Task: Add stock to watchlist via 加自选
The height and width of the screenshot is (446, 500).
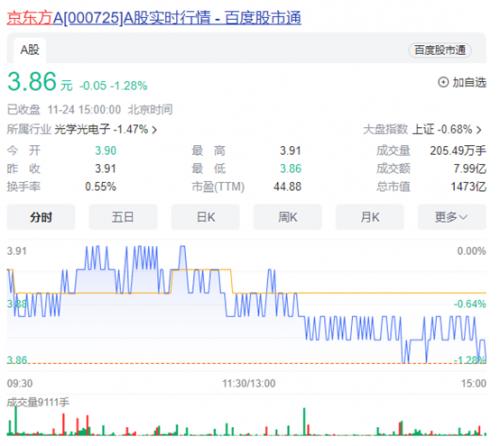Action: [462, 82]
